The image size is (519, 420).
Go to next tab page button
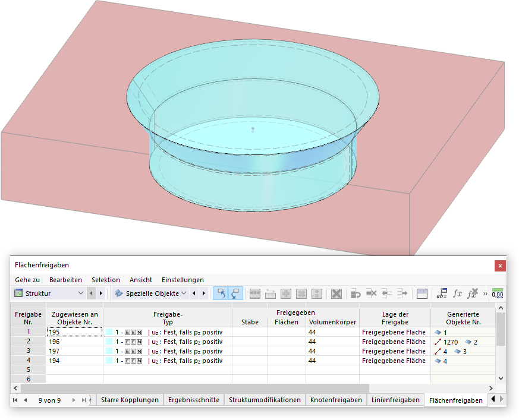74,400
